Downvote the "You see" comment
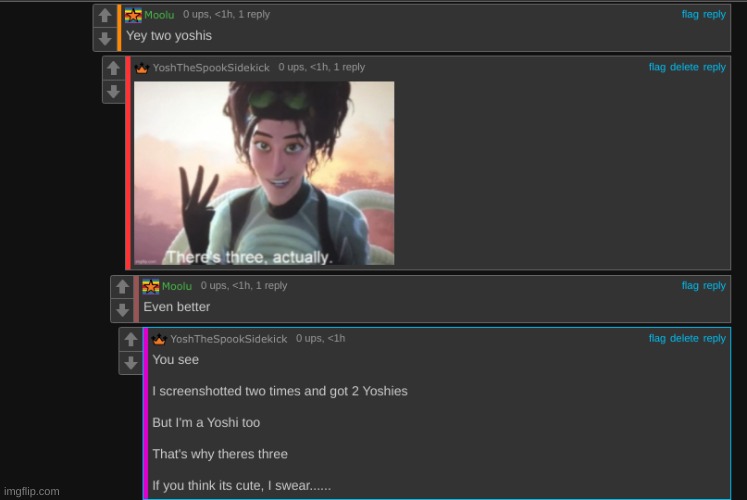The width and height of the screenshot is (747, 500). [x=131, y=363]
